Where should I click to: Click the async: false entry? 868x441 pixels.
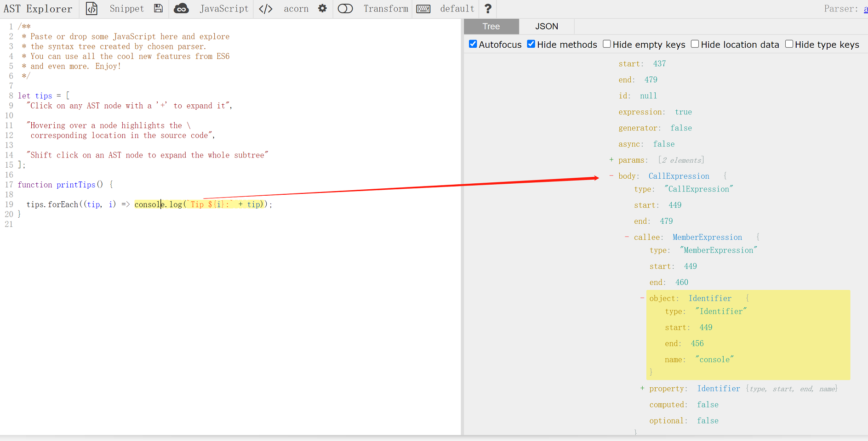tap(646, 144)
